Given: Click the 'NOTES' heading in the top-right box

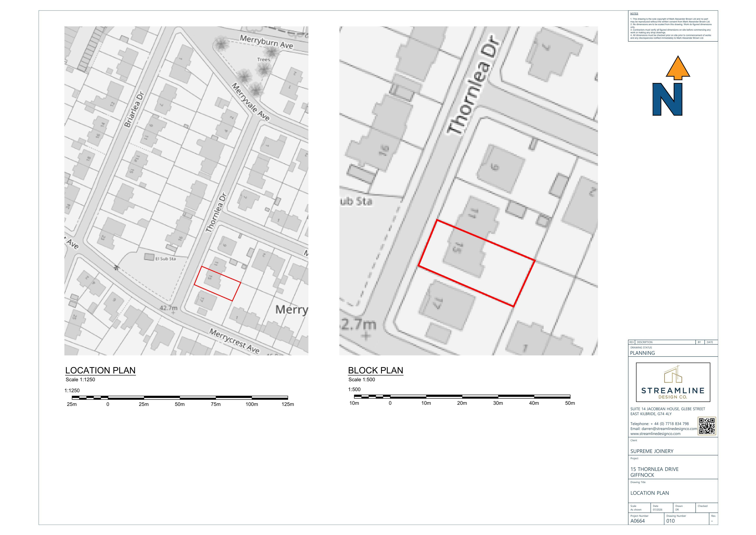Looking at the screenshot, I should point(634,13).
